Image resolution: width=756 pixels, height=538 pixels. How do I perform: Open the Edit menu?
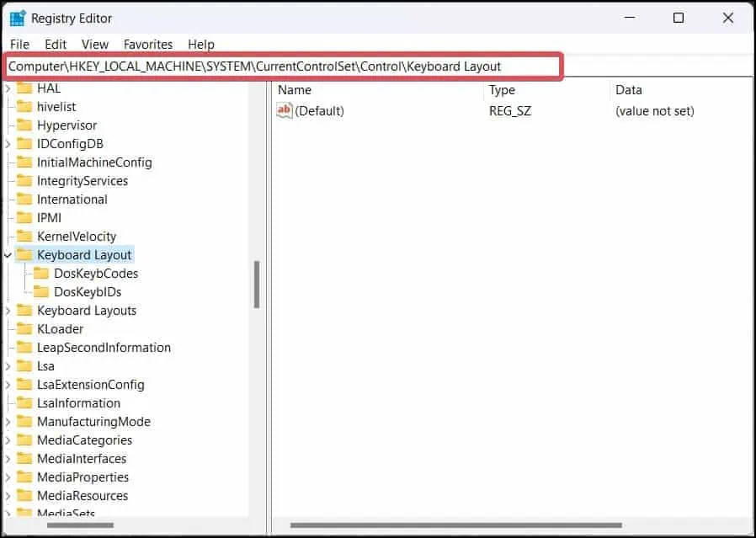56,45
